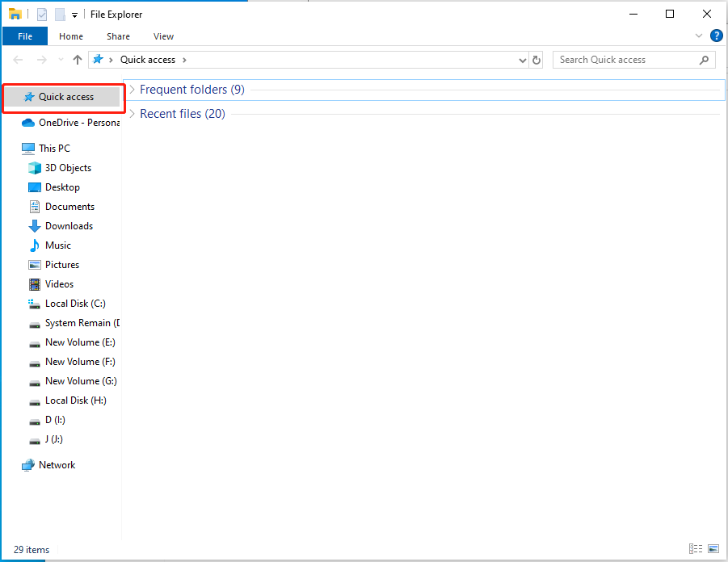This screenshot has height=562, width=728.
Task: Switch to the Share ribbon tab
Action: (119, 36)
